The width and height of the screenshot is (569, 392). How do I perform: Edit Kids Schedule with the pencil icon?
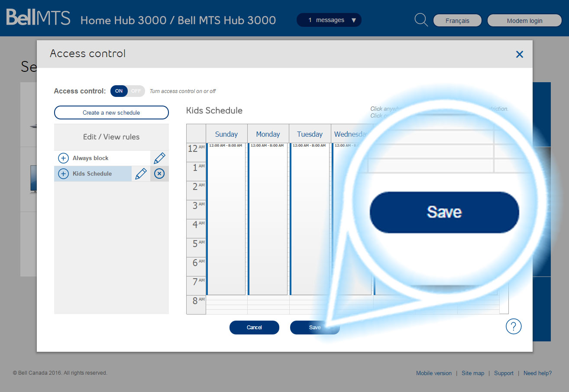point(141,174)
